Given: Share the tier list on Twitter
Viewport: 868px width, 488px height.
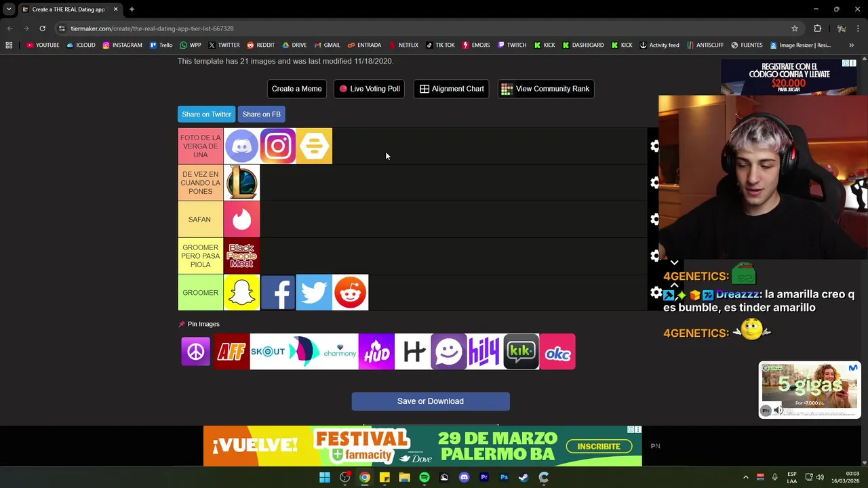Looking at the screenshot, I should coord(206,114).
